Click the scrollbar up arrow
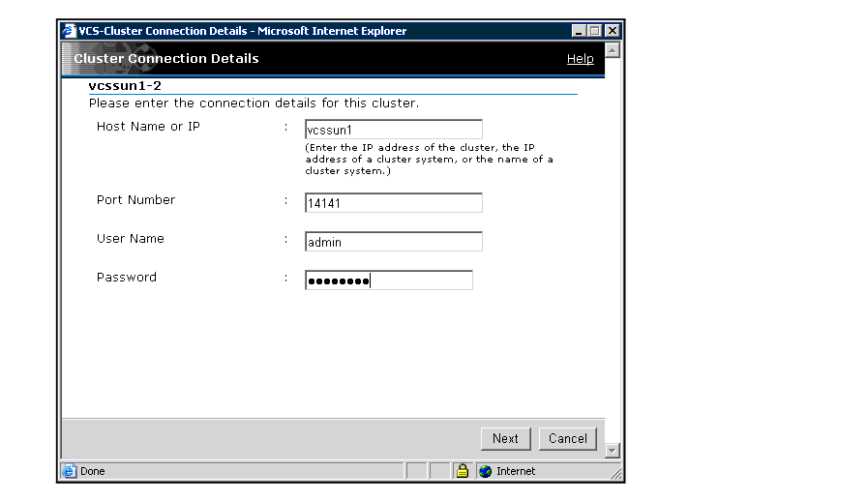Image resolution: width=868 pixels, height=501 pixels. 612,49
